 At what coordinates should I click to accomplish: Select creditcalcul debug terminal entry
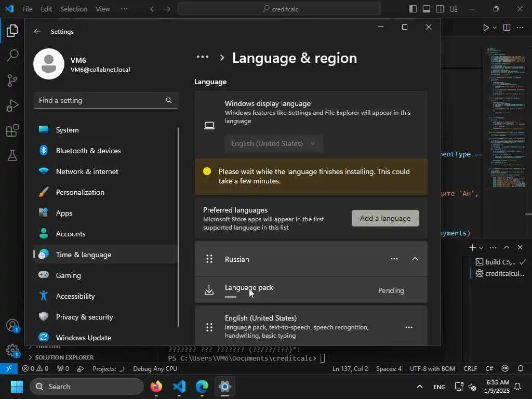(501, 273)
